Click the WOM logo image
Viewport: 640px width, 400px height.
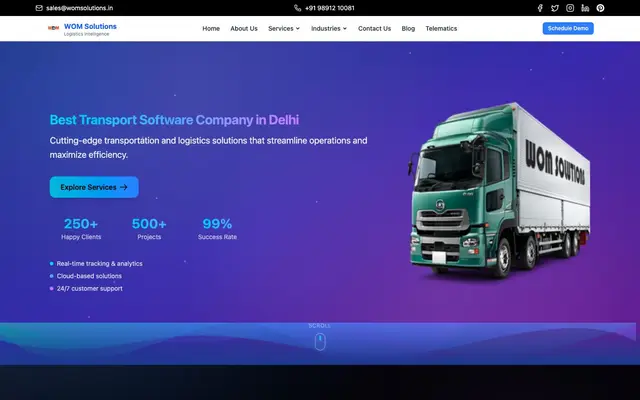[53, 28]
